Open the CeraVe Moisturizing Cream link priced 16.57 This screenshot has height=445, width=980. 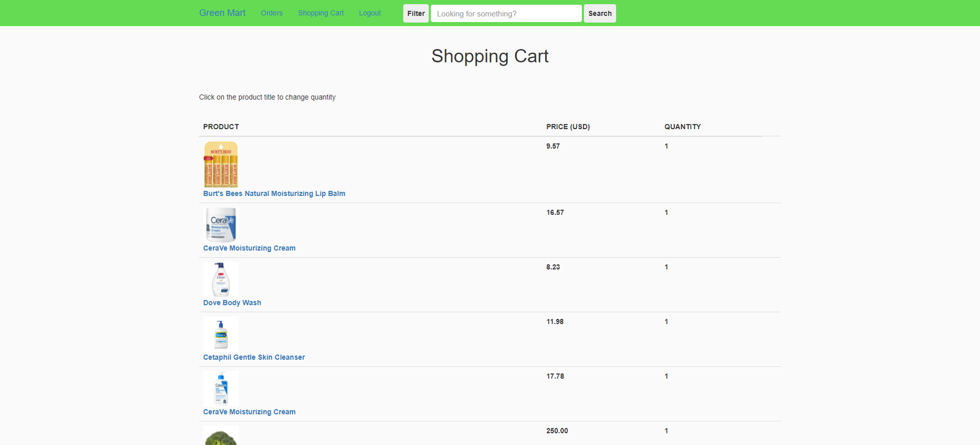coord(249,248)
